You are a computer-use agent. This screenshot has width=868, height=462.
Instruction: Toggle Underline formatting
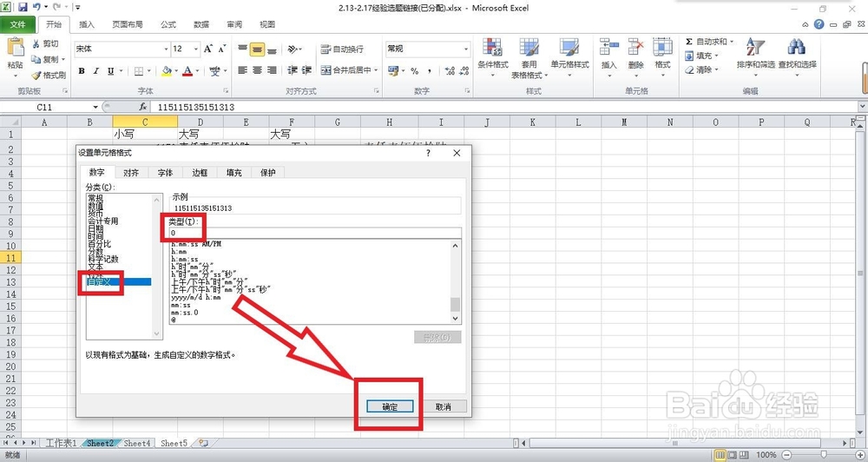(x=111, y=71)
